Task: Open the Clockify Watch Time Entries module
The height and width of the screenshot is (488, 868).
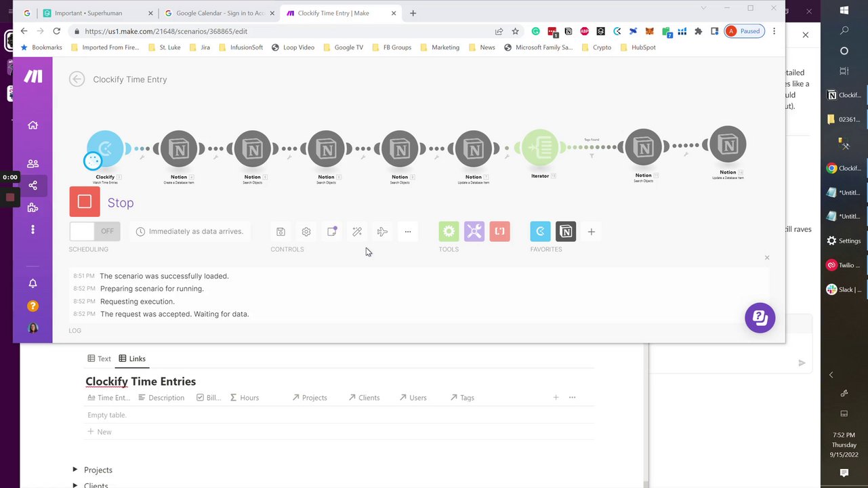Action: pos(105,148)
